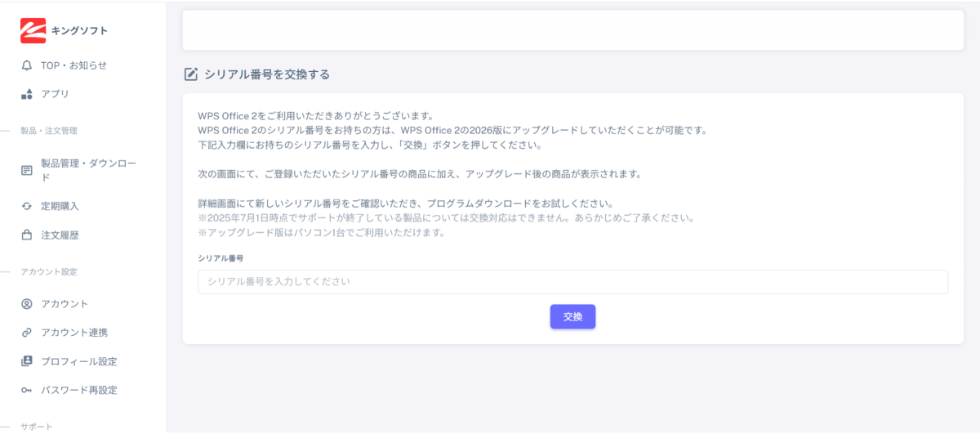
Task: Click the profile card icon for プロフィール設定
Action: tap(27, 361)
